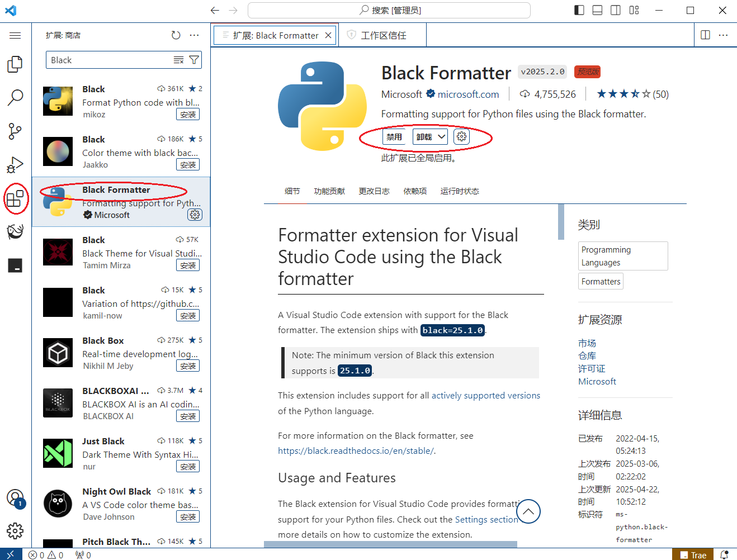737x560 pixels.
Task: Go back with navigation arrow
Action: [215, 10]
